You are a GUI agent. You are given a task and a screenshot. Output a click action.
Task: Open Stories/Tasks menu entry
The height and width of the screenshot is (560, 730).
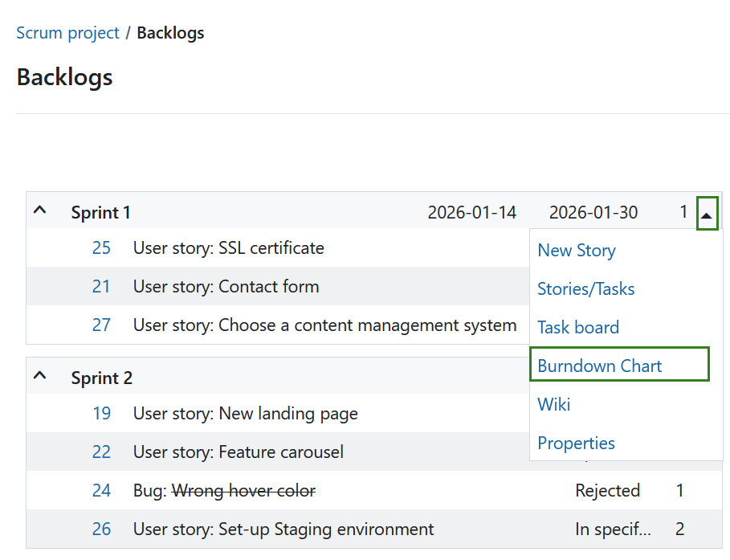tap(585, 289)
